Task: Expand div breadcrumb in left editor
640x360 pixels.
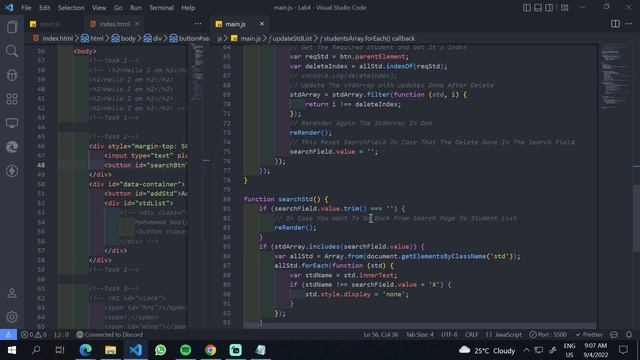Action: click(153, 38)
